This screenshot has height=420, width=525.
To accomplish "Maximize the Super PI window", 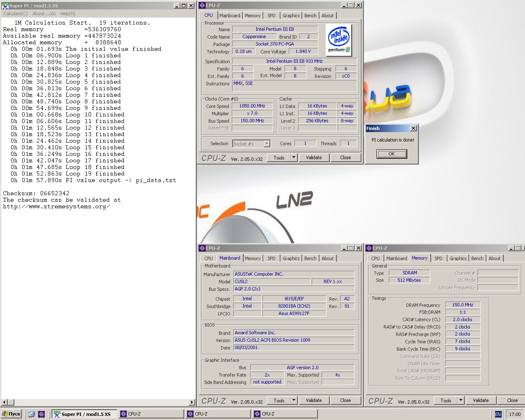I will (183, 5).
